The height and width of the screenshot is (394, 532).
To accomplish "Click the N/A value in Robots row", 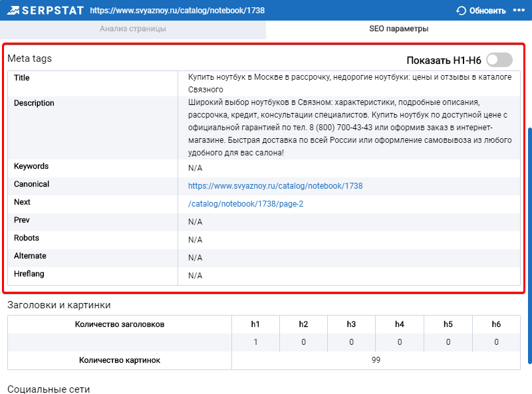I will (x=195, y=240).
